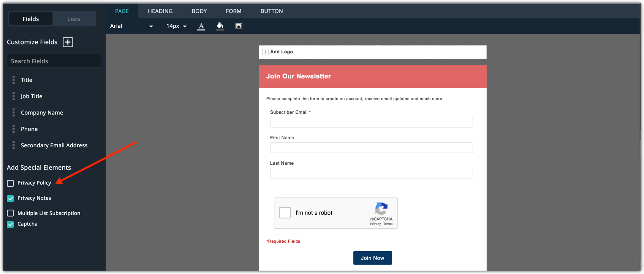Switch to the PAGE tab
This screenshot has width=644, height=274.
click(x=122, y=11)
